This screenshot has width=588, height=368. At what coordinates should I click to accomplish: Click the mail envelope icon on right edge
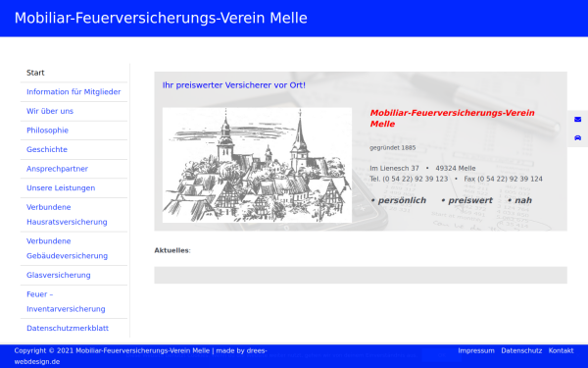click(577, 120)
